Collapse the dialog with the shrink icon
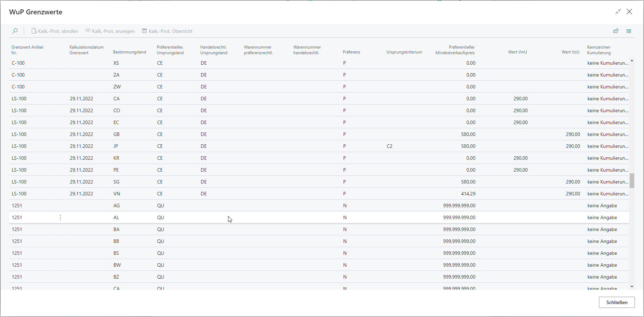 pyautogui.click(x=618, y=12)
